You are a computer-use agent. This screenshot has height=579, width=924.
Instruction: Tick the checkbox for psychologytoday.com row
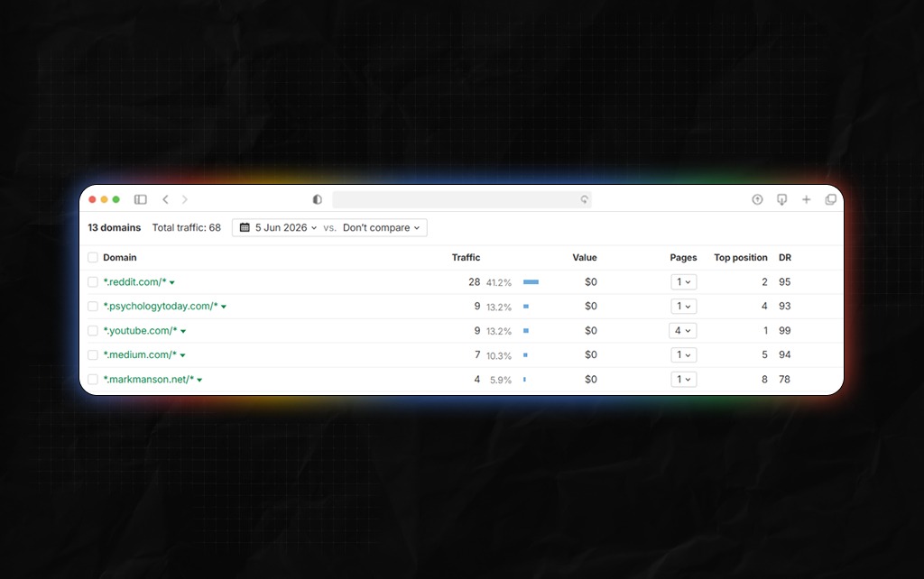coord(93,307)
